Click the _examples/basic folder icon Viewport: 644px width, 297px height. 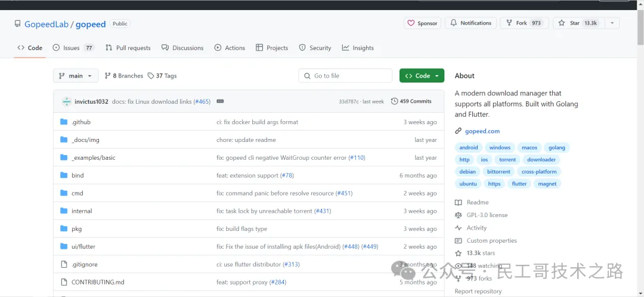(64, 157)
